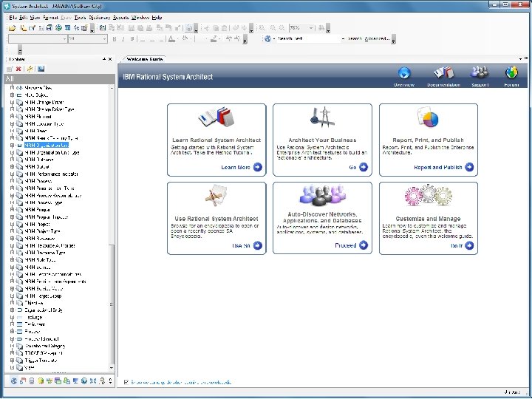The width and height of the screenshot is (532, 399).
Task: Expand the MRM Change Driver tree node
Action: [13, 102]
